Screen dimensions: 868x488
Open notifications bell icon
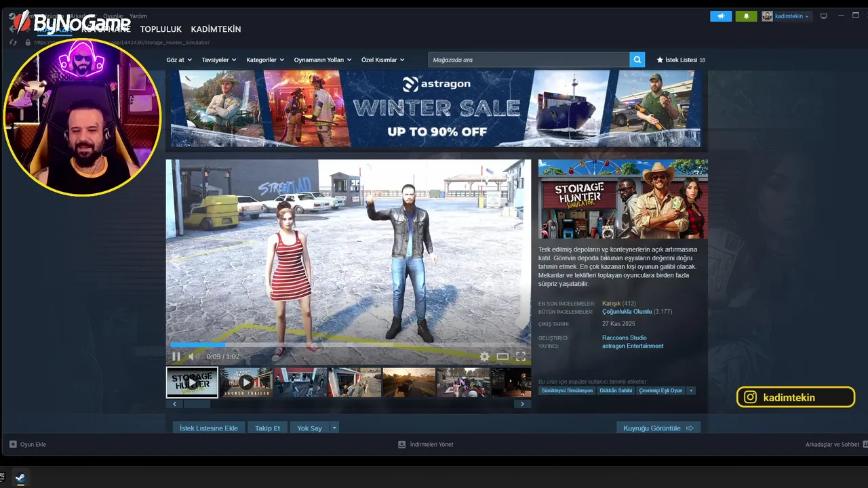pos(746,16)
